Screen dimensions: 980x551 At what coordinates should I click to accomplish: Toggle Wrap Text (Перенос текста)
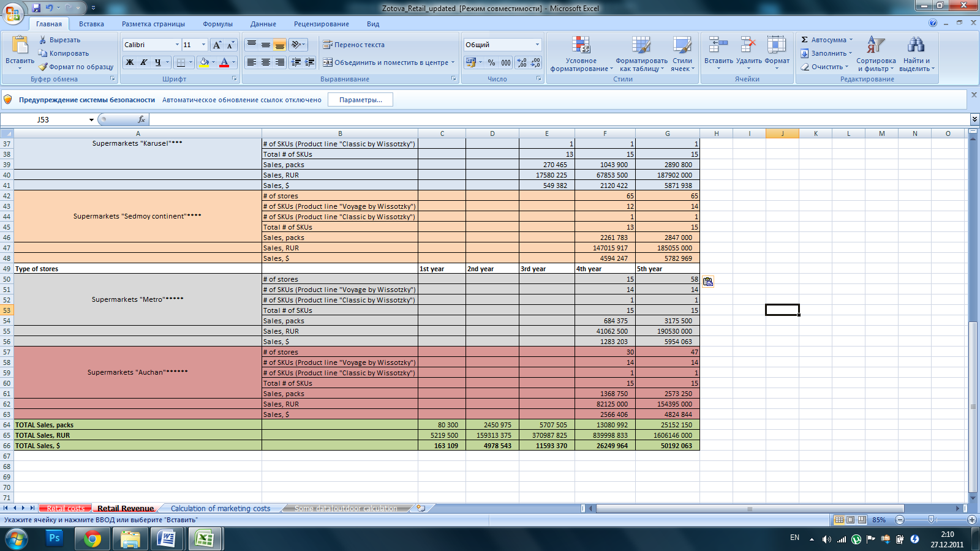point(354,45)
